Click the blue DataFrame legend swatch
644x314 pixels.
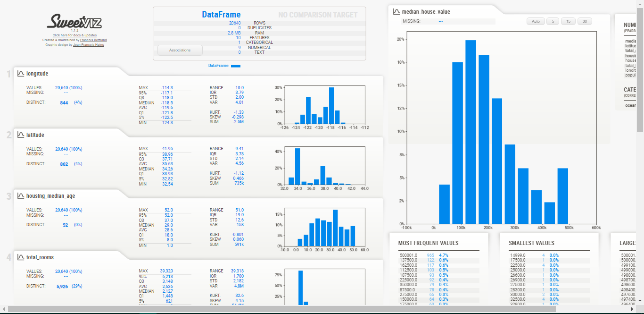(236, 66)
